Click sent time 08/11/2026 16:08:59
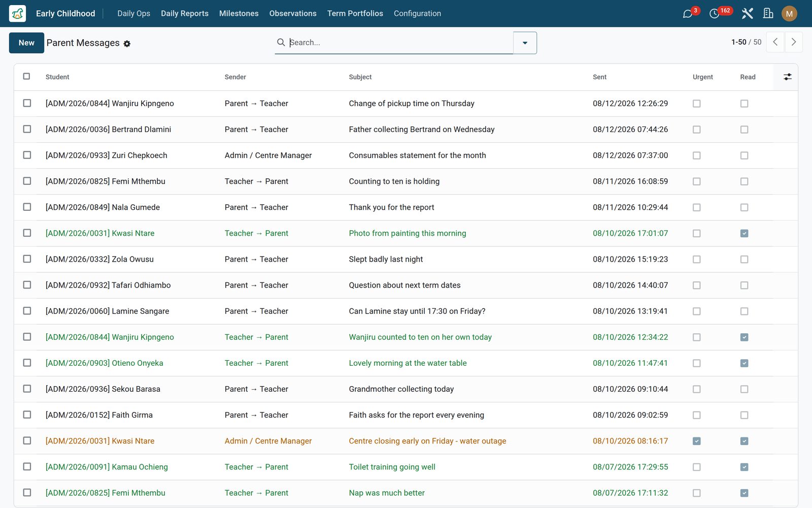 (x=630, y=181)
